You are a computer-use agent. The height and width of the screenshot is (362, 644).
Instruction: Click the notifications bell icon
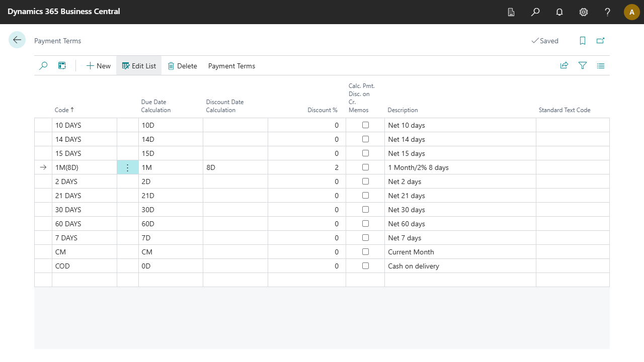click(559, 12)
